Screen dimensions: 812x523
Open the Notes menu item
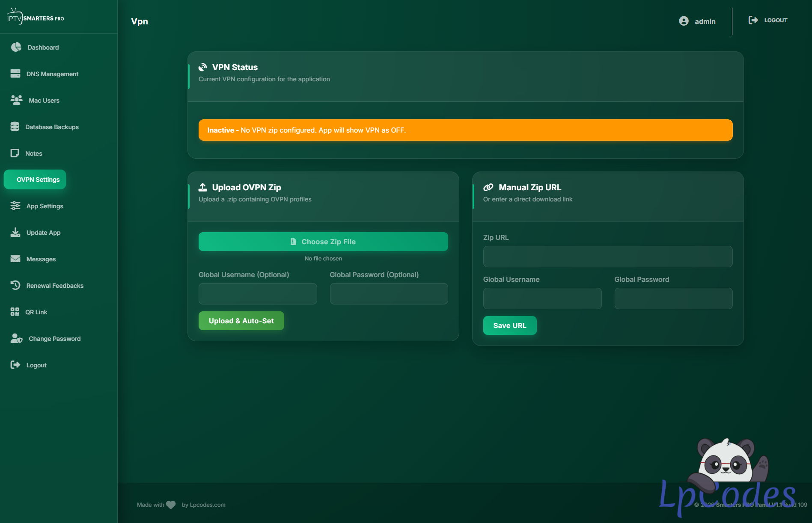click(x=33, y=154)
